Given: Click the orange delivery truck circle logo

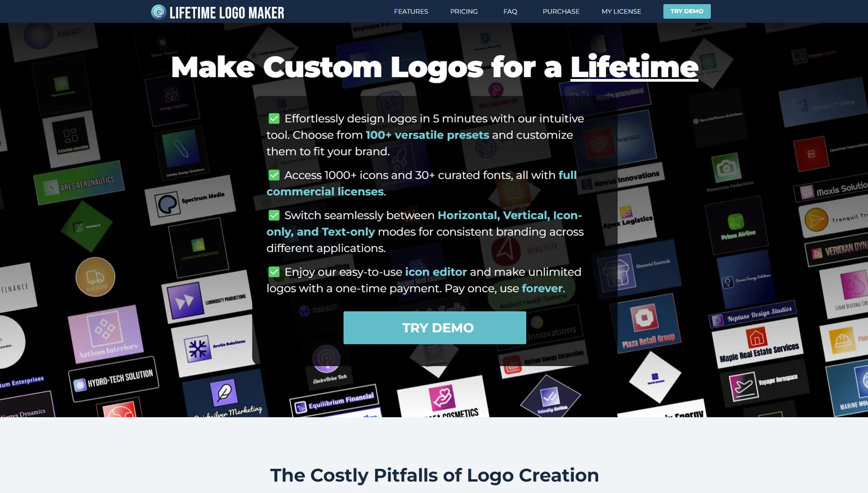Looking at the screenshot, I should (x=95, y=277).
